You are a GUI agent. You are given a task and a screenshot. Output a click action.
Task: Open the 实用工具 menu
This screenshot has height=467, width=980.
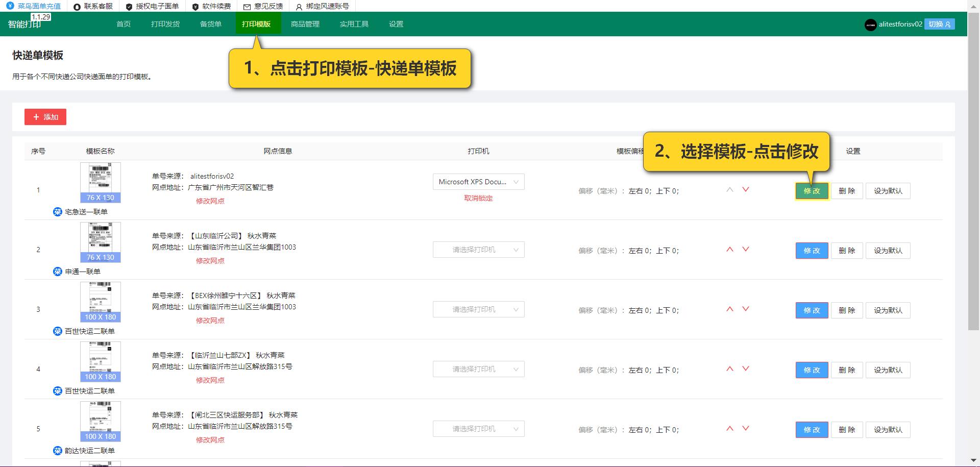pos(354,23)
